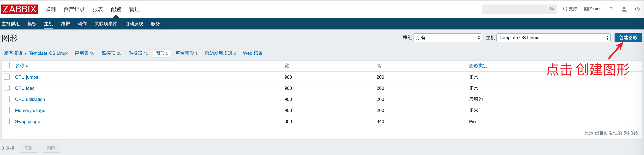This screenshot has height=155, width=644.
Task: Tick the Swap usage checkbox
Action: pyautogui.click(x=7, y=121)
